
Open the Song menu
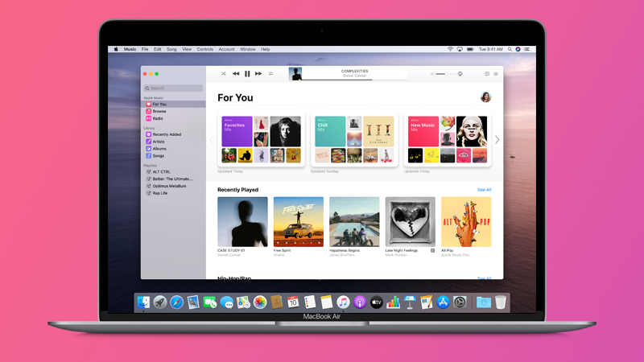point(171,49)
